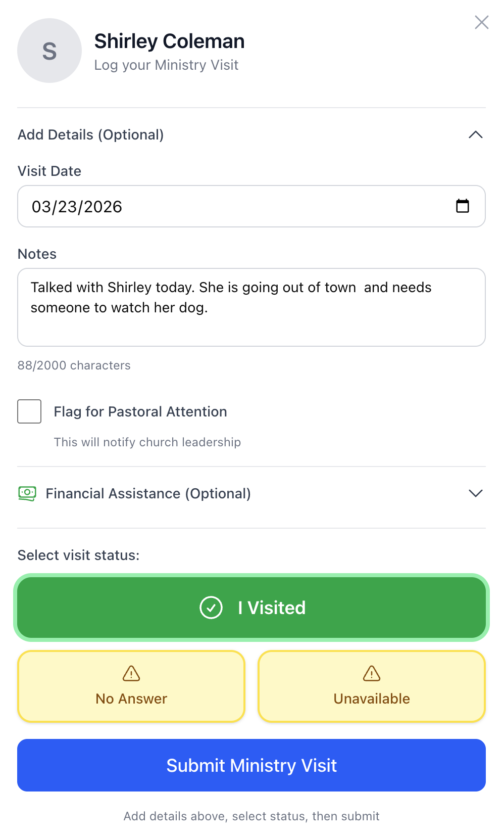Screen dimensions: 504x838
Task: Open the calendar icon in the Visit Date field
Action: [x=463, y=206]
